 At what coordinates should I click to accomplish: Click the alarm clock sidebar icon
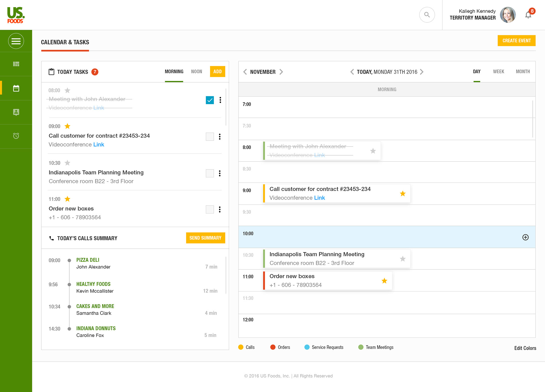pyautogui.click(x=16, y=136)
